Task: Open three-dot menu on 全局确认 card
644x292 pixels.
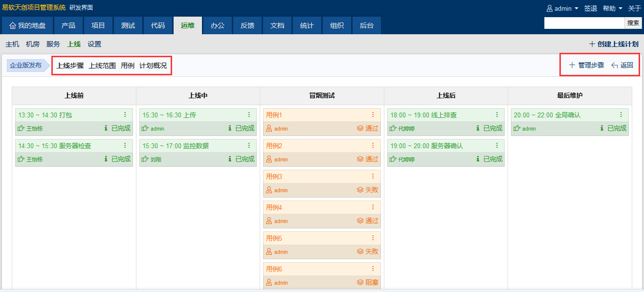Action: [621, 114]
